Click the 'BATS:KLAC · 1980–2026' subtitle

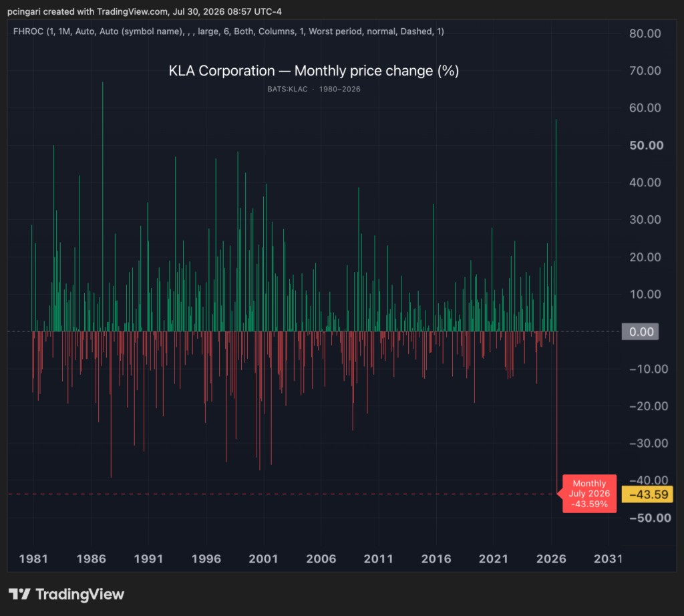click(314, 89)
